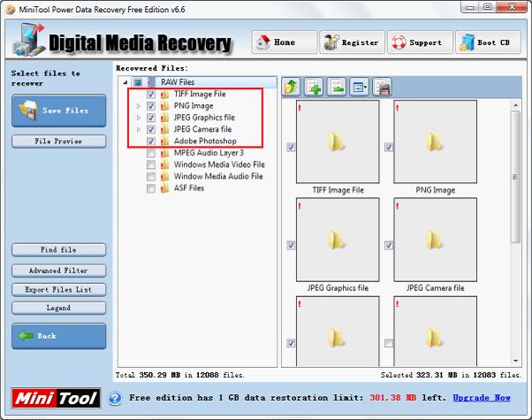Go up one folder level in the toolbar
This screenshot has width=532, height=420.
click(291, 88)
